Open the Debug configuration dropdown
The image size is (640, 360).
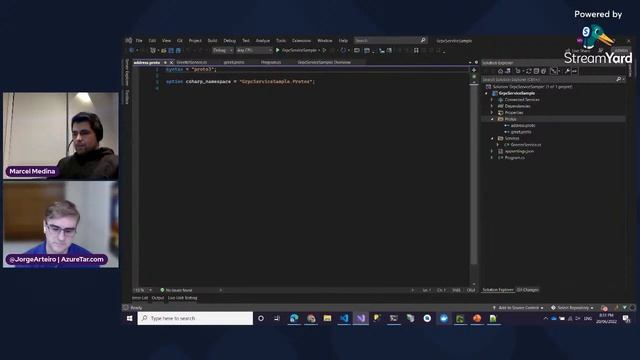point(223,50)
